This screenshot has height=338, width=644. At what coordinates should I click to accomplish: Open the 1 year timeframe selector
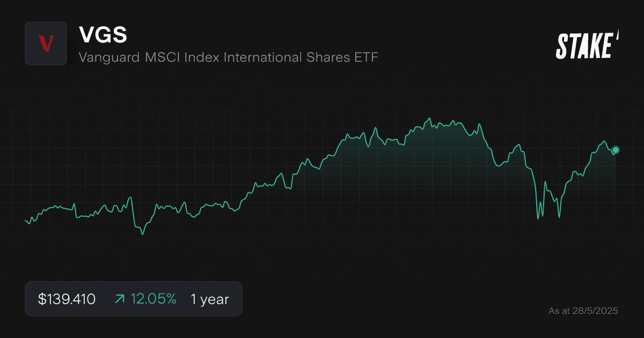pyautogui.click(x=209, y=299)
